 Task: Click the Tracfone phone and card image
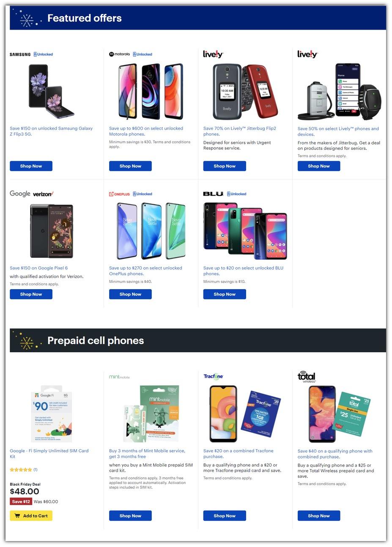click(x=245, y=414)
